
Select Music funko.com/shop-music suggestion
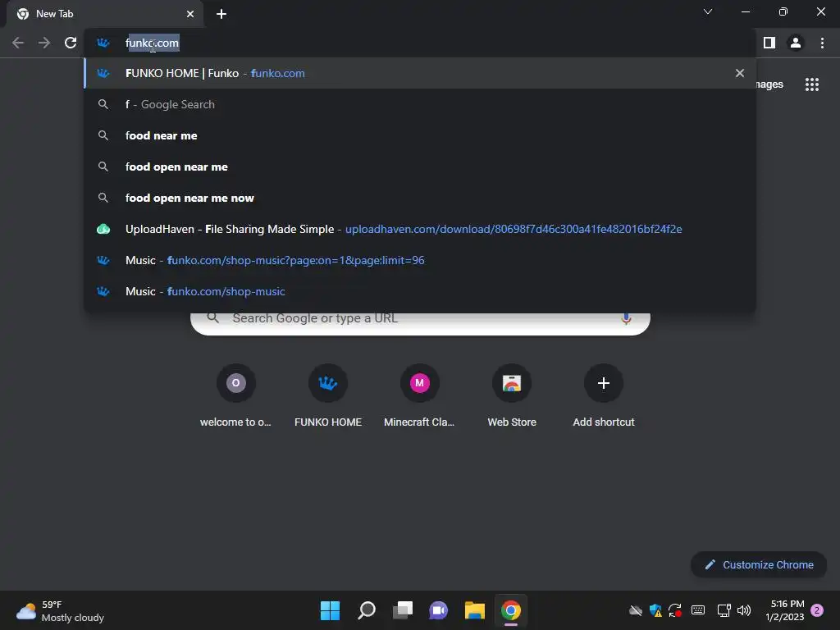(x=420, y=291)
